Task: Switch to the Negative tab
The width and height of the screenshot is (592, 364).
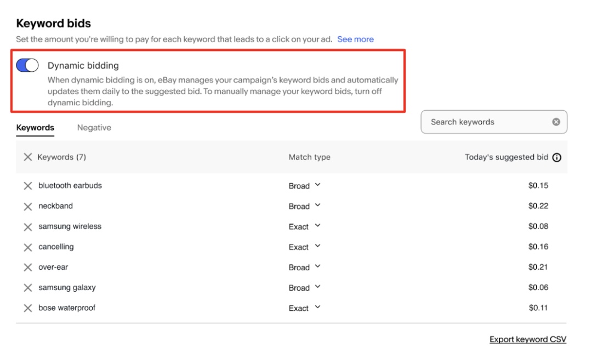Action: tap(94, 128)
